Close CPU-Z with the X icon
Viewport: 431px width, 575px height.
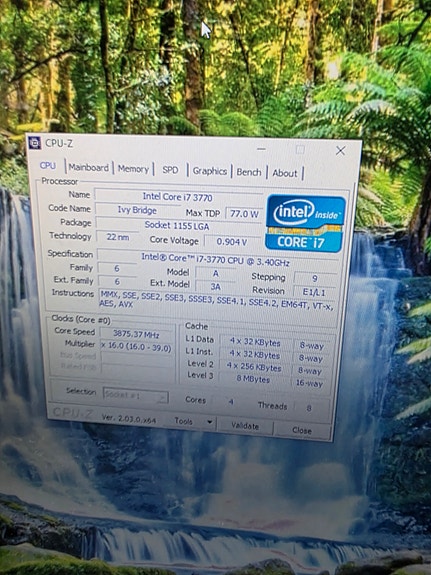coord(340,150)
